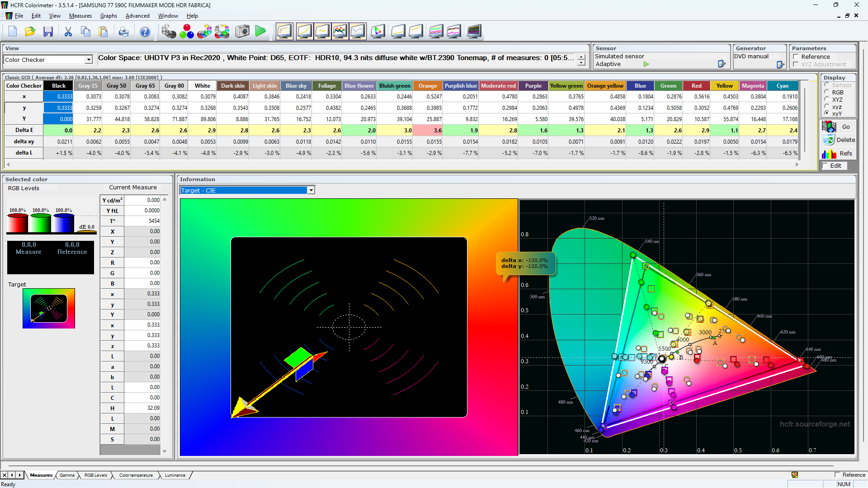The width and height of the screenshot is (868, 488).
Task: Click the info text spinner up arrow
Action: click(x=581, y=57)
